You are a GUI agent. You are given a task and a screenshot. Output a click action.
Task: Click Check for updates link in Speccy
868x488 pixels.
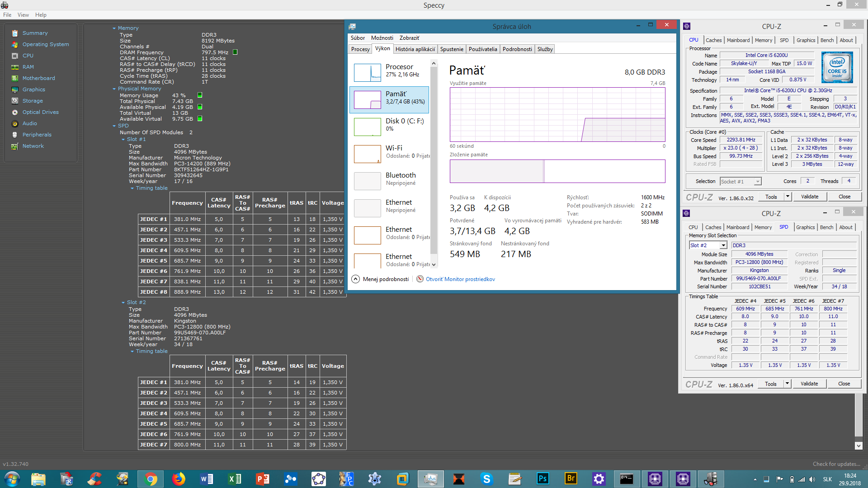tap(836, 464)
